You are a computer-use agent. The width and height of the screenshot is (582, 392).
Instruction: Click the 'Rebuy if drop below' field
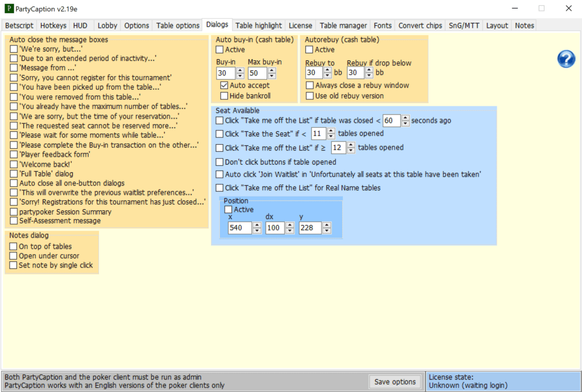[356, 73]
